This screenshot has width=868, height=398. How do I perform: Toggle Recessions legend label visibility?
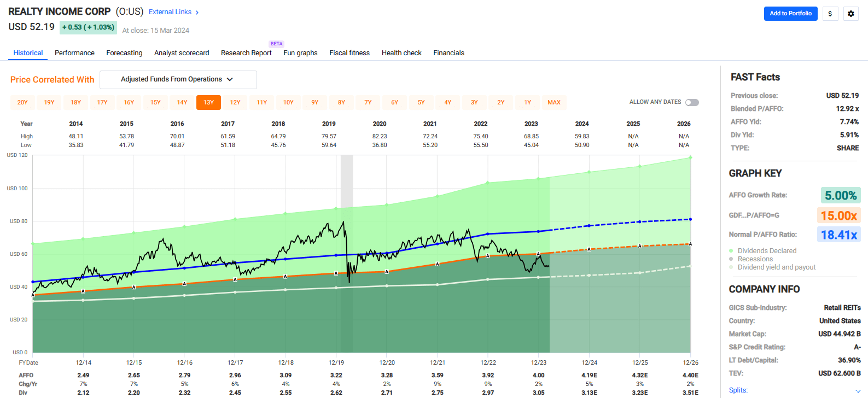(x=755, y=259)
